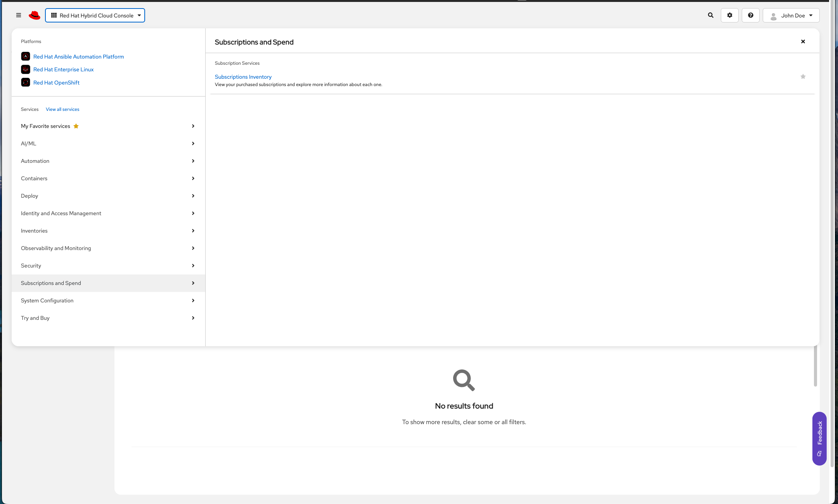Viewport: 838px width, 504px height.
Task: Click the Red Hat Enterprise Linux icon
Action: [x=26, y=69]
